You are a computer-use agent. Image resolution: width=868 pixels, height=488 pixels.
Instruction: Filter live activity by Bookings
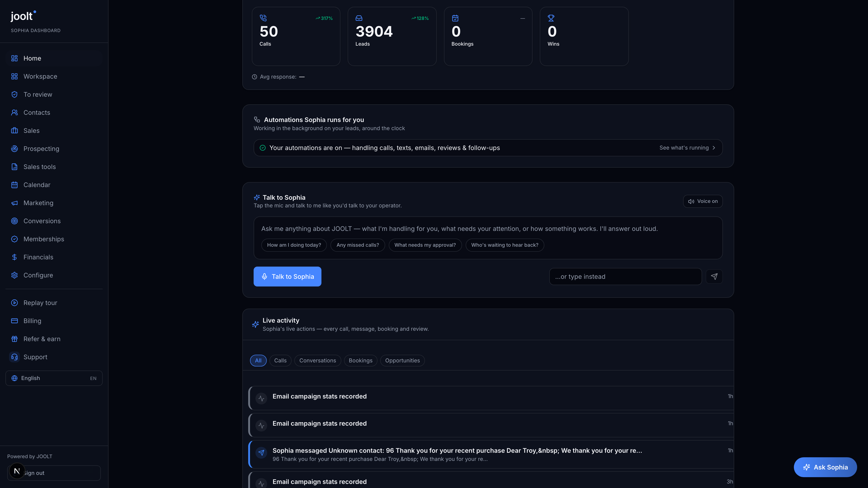pos(361,361)
